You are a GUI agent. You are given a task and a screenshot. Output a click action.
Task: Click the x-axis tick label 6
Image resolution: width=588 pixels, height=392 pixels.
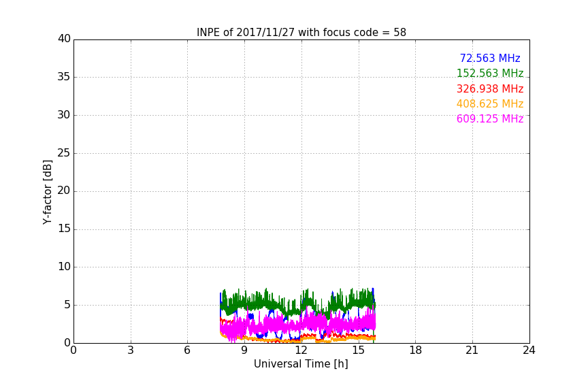pos(187,350)
